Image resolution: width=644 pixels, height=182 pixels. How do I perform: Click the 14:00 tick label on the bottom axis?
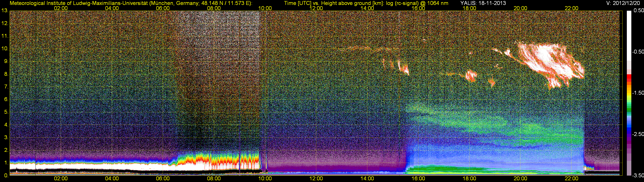coord(367,179)
